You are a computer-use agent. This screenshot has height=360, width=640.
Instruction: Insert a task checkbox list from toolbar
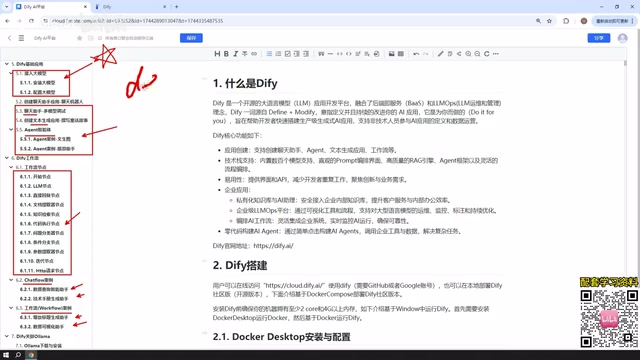click(287, 54)
